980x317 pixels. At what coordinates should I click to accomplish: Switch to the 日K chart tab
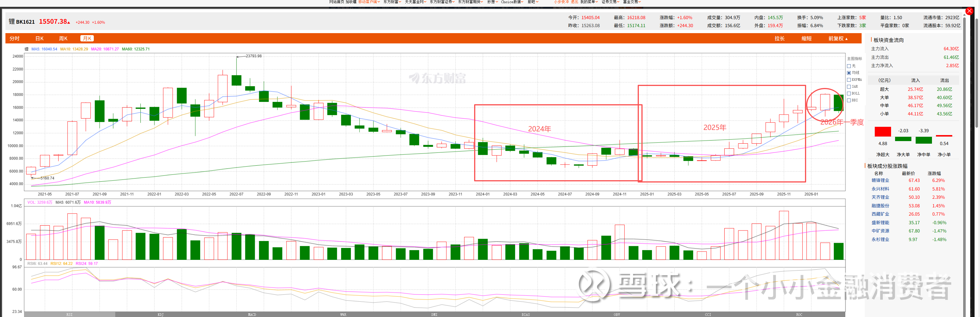tap(39, 38)
